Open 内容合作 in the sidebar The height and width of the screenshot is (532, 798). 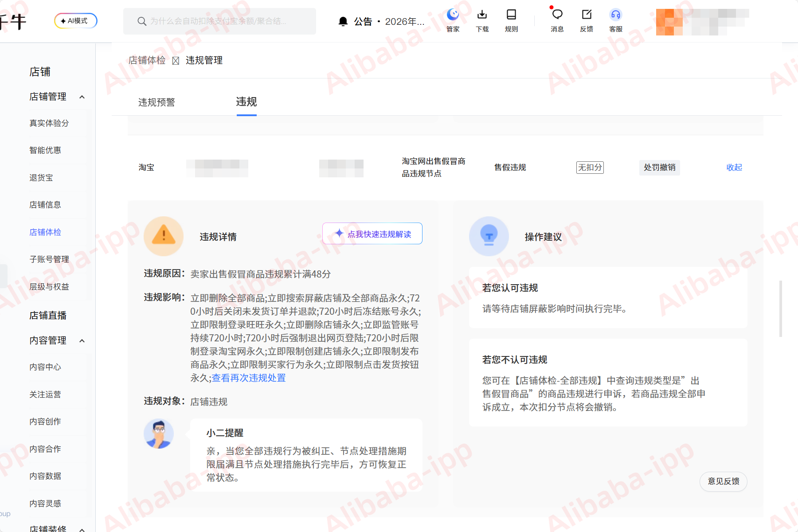[45, 449]
